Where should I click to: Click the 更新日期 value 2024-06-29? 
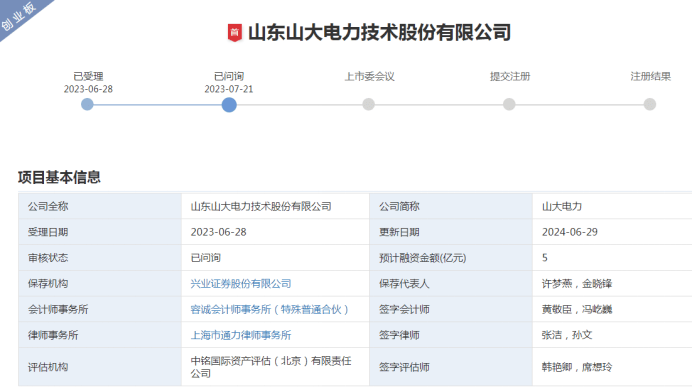click(x=570, y=232)
